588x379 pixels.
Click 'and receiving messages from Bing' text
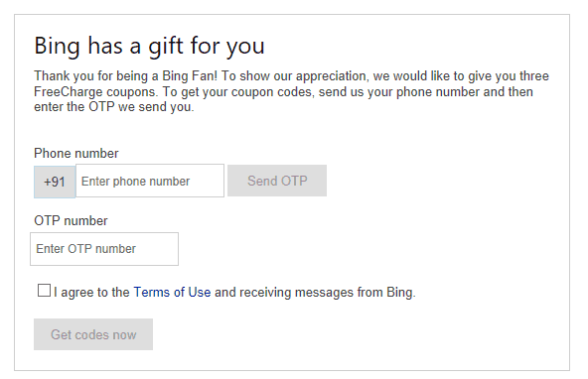coord(314,292)
